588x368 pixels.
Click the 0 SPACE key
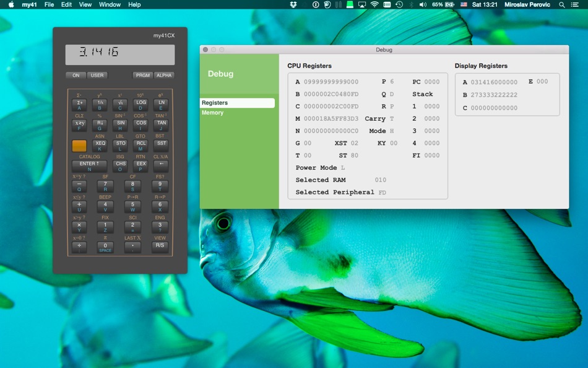(x=105, y=247)
